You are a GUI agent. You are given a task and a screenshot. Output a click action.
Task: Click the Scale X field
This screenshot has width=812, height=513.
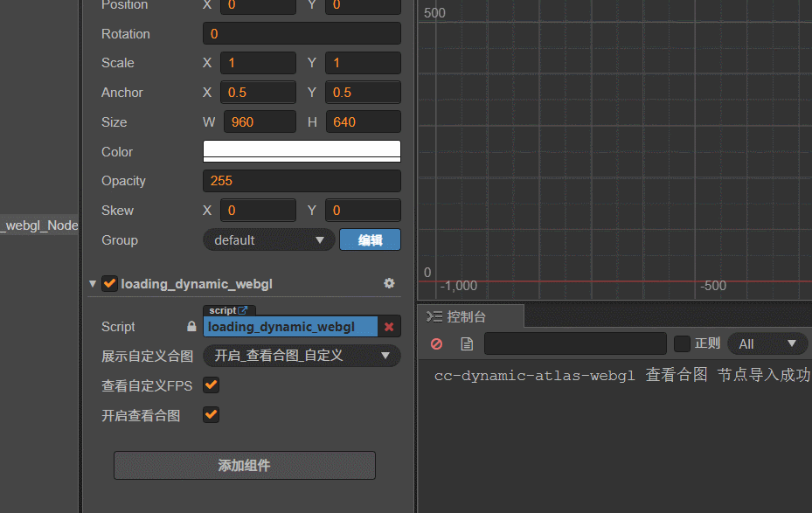258,63
